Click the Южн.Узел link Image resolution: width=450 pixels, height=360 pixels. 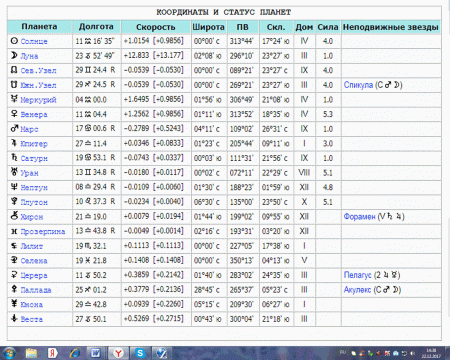38,85
